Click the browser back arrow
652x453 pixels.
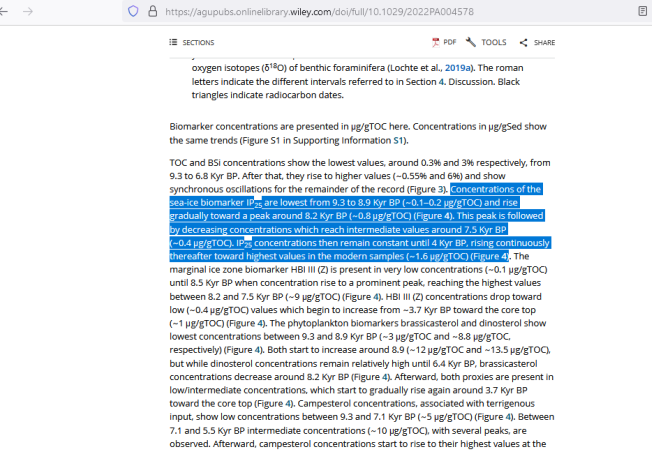coord(4,11)
